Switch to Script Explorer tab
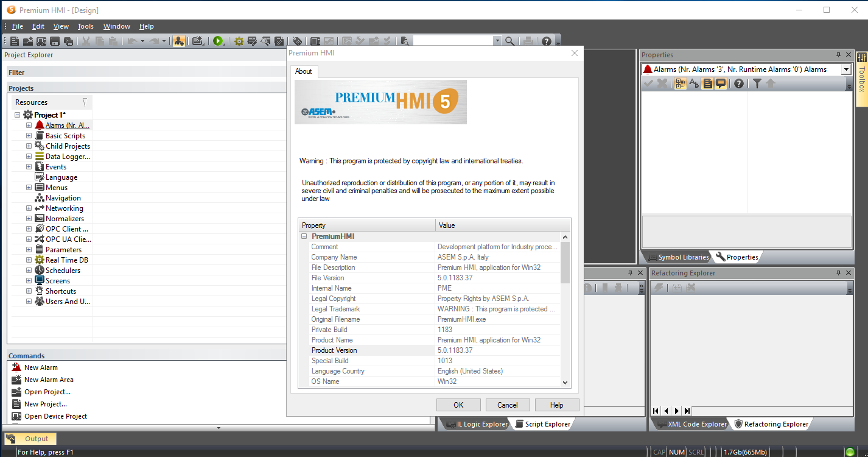Screen dimensions: 868x457 542,424
